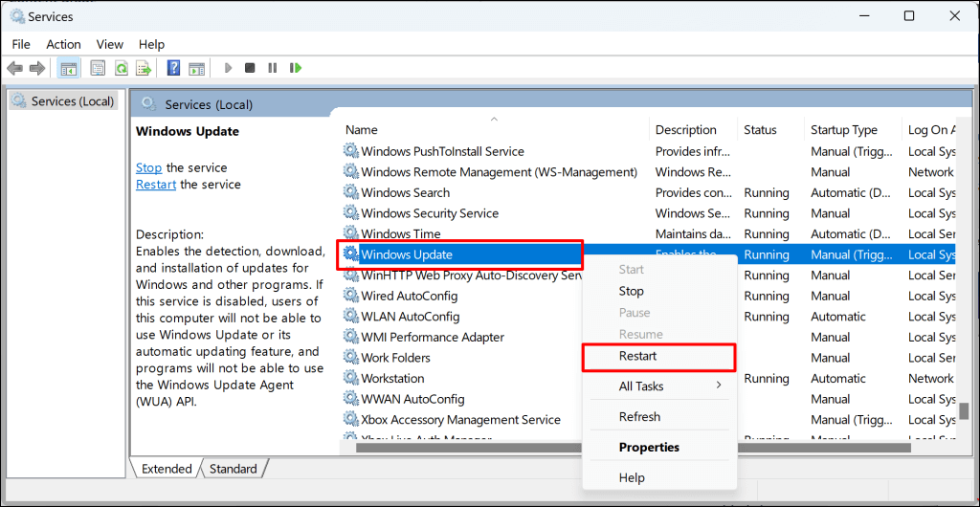Image resolution: width=980 pixels, height=507 pixels.
Task: Select the Windows Update service row
Action: pos(649,254)
